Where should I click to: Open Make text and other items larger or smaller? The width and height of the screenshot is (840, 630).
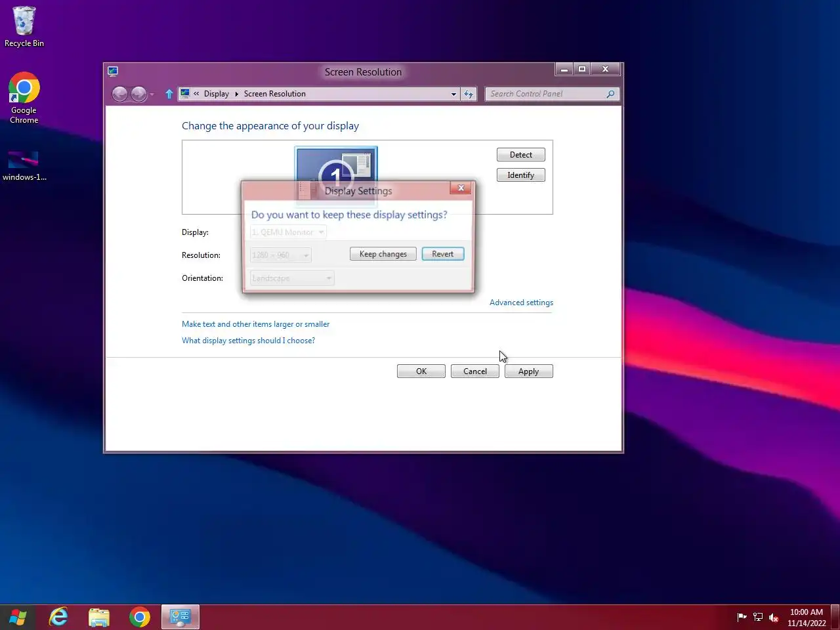255,324
